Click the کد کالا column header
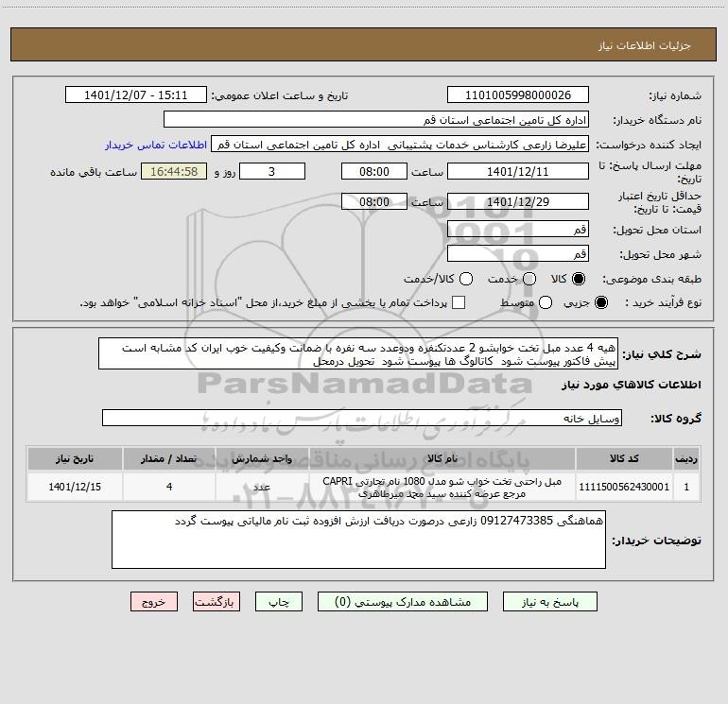 (624, 458)
